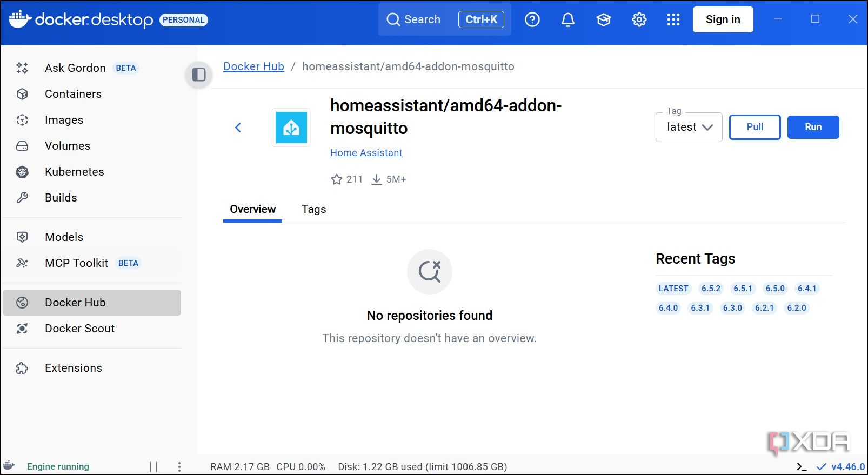Image resolution: width=868 pixels, height=475 pixels.
Task: Open the help question mark icon
Action: 532,20
